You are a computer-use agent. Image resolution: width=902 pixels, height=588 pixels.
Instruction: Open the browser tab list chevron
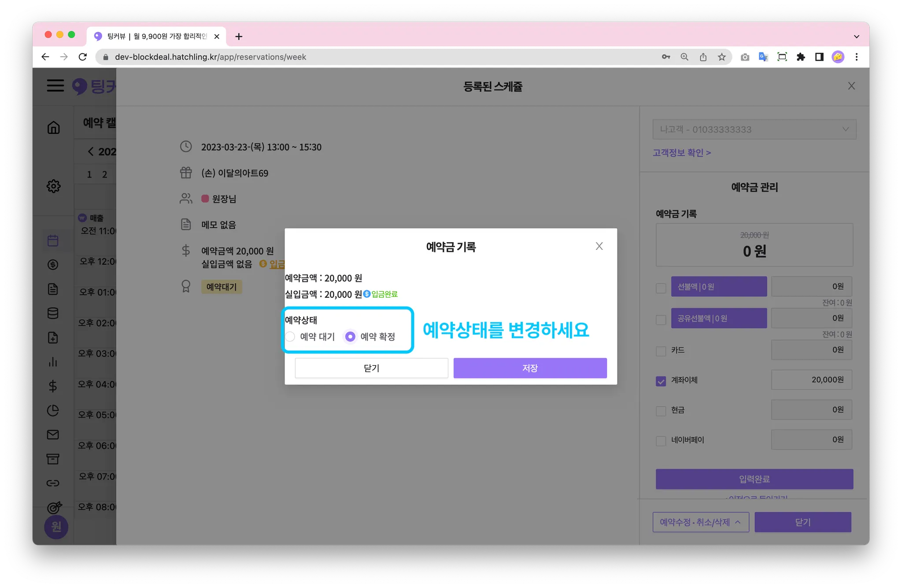[x=856, y=37]
